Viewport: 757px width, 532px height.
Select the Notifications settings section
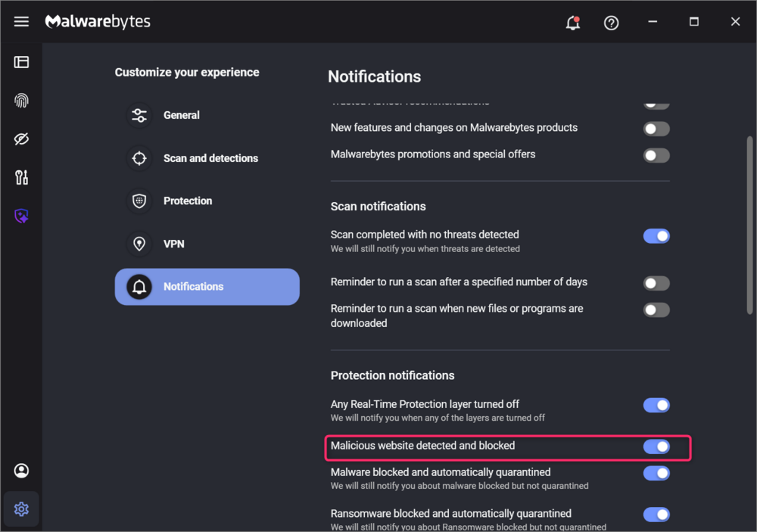click(207, 287)
